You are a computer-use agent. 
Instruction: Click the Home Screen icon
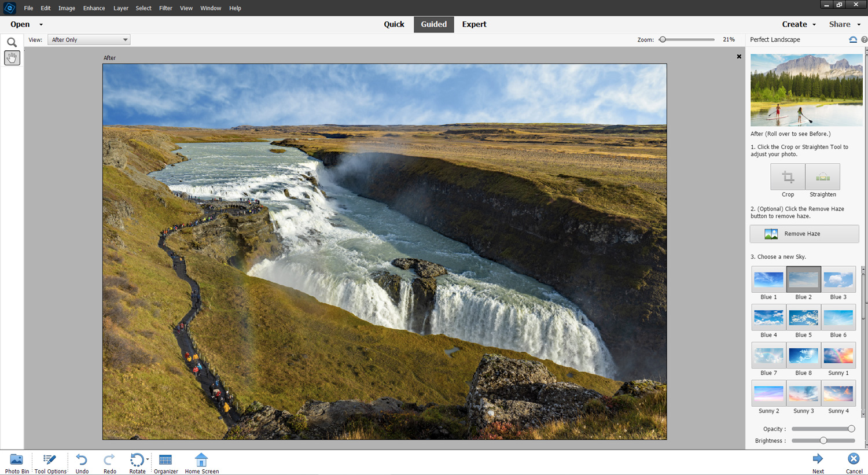[201, 462]
